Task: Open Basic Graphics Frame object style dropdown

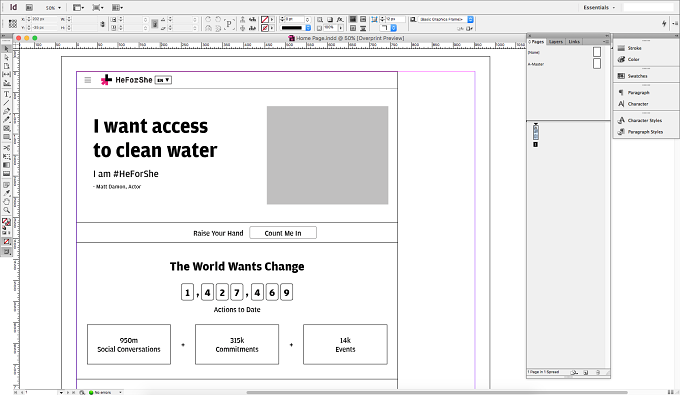Action: click(471, 20)
